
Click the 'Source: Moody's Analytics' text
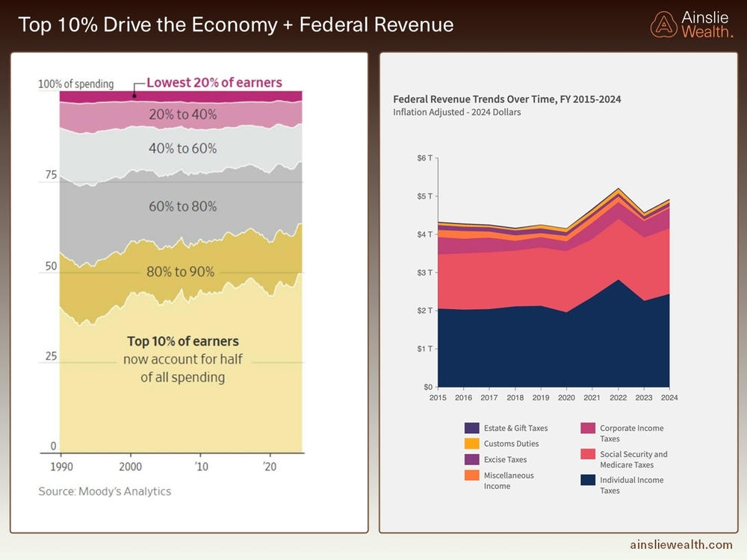pos(103,491)
